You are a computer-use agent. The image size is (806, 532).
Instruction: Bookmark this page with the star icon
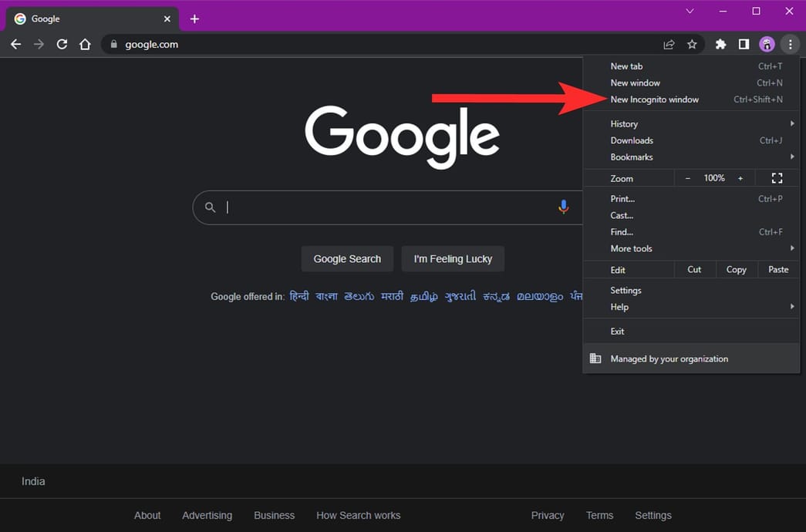[x=692, y=44]
